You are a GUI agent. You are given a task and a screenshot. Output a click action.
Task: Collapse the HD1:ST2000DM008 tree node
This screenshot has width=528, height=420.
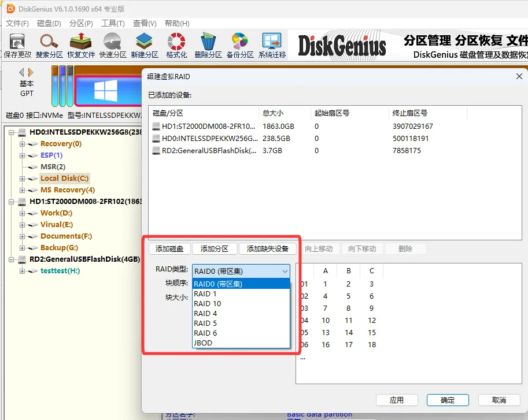(x=11, y=202)
